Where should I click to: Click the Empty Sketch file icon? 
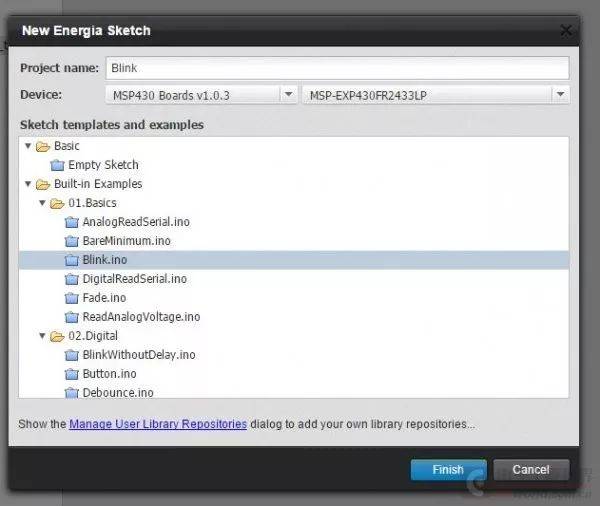[57, 165]
